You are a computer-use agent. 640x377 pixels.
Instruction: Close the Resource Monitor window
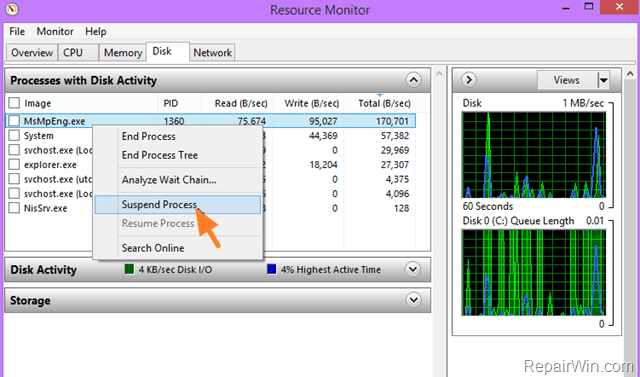(x=620, y=7)
